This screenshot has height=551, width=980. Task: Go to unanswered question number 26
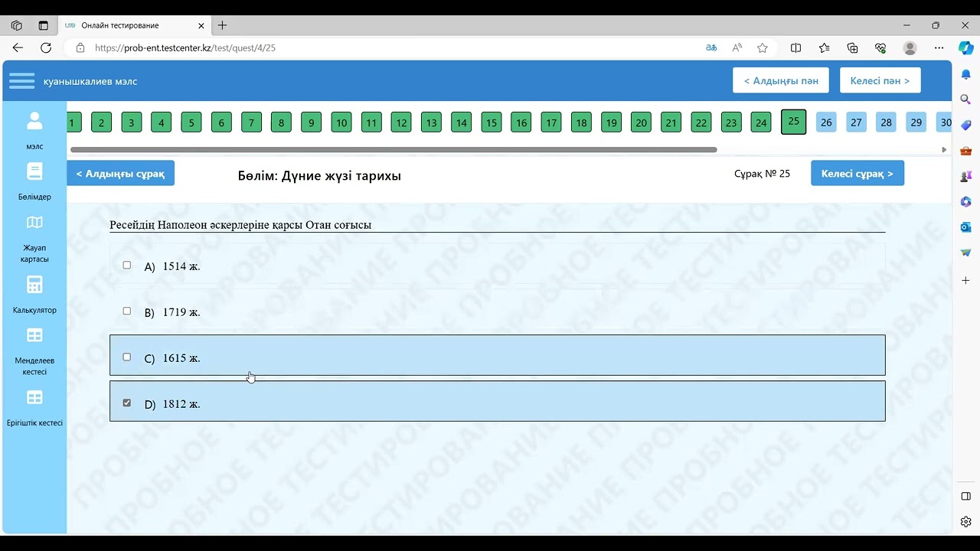tap(826, 122)
